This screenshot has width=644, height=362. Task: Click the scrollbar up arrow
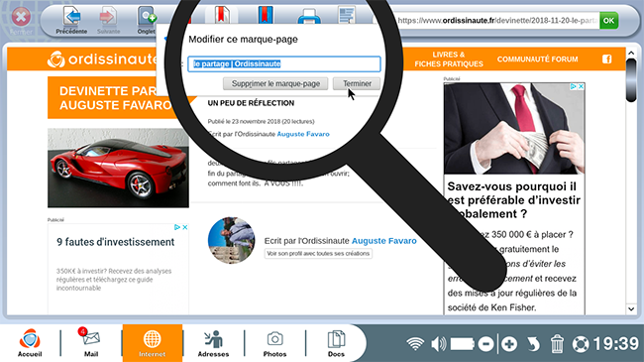click(x=631, y=54)
